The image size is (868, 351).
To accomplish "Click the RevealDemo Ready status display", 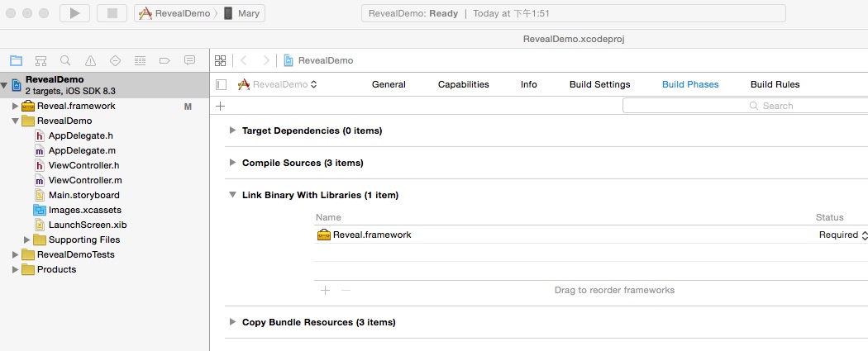I will click(x=574, y=13).
